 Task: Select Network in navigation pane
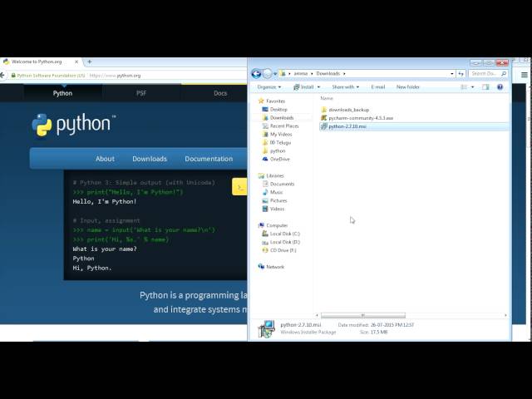pyautogui.click(x=271, y=267)
